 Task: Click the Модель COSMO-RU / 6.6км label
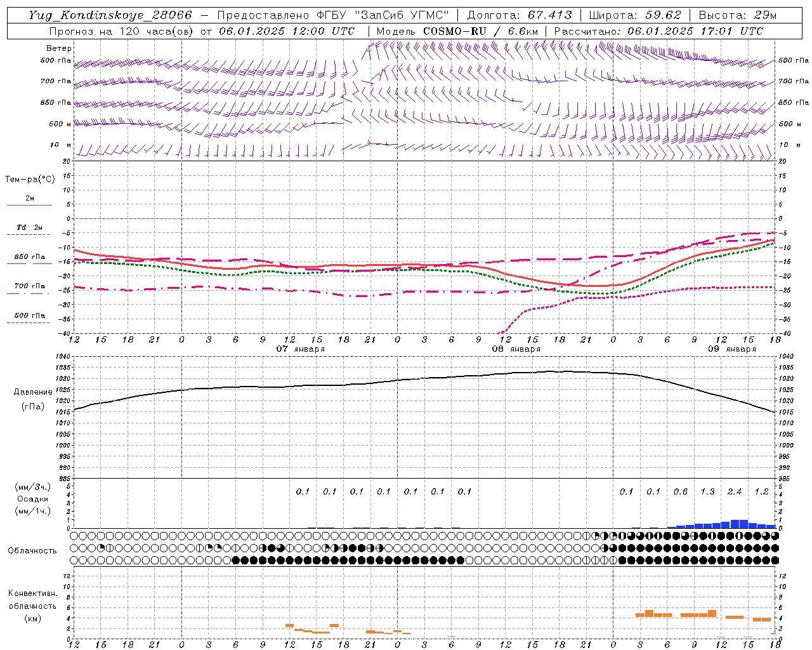tap(457, 30)
